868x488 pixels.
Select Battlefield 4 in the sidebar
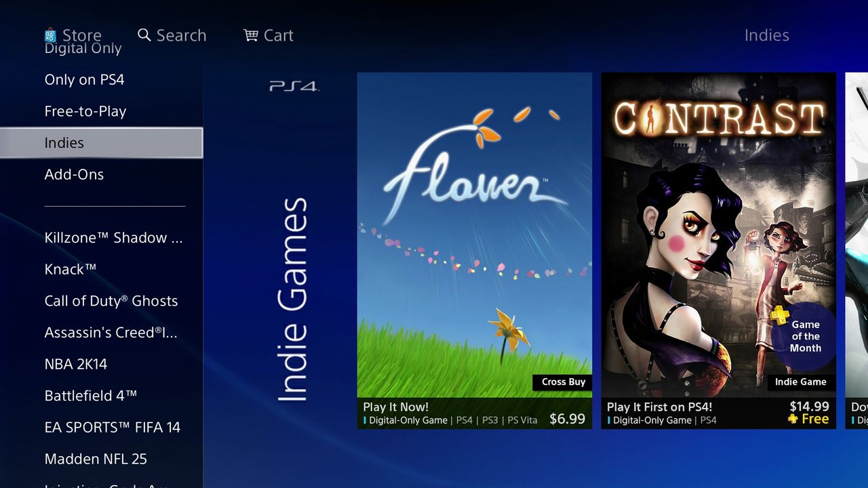91,396
